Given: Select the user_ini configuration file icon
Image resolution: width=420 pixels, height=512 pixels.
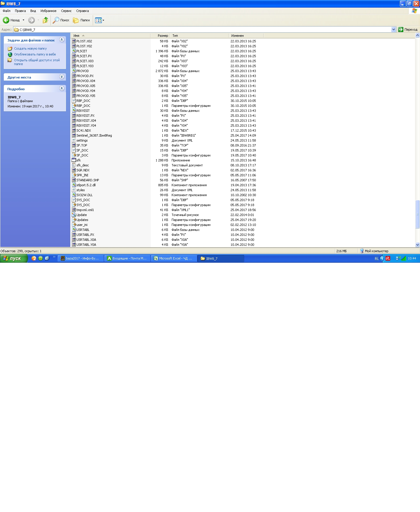Looking at the screenshot, I should 74,225.
